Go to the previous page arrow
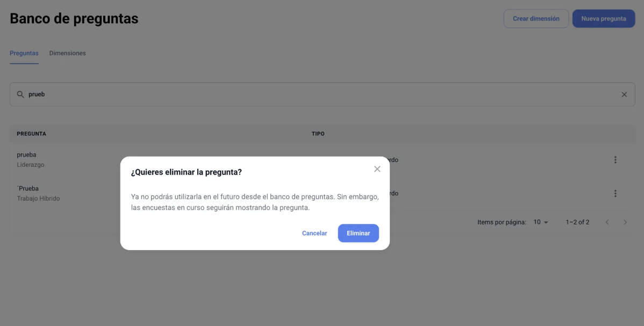This screenshot has height=326, width=644. (607, 222)
